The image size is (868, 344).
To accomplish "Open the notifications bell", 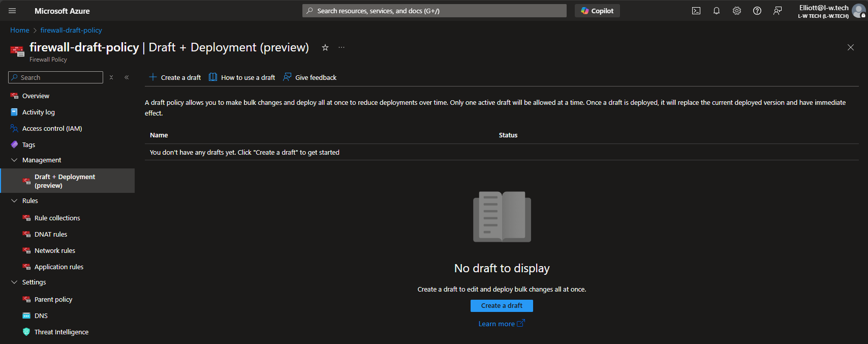I will [717, 11].
